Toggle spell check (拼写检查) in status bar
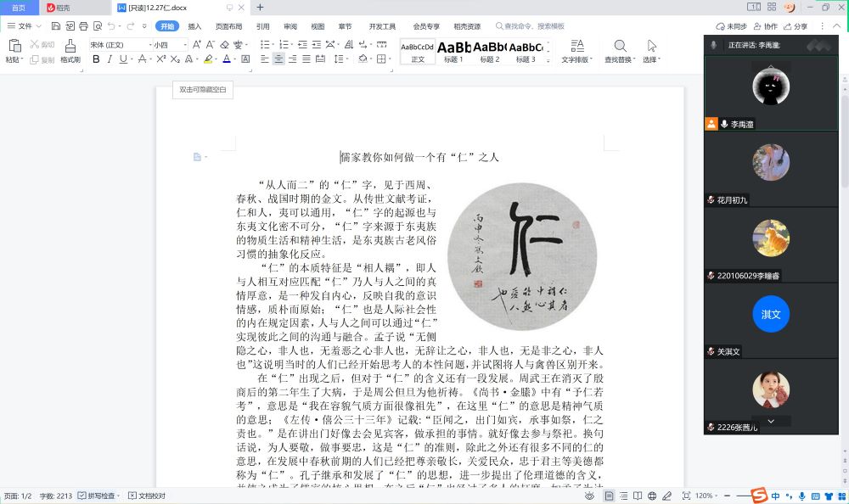The height and width of the screenshot is (504, 849). (100, 496)
